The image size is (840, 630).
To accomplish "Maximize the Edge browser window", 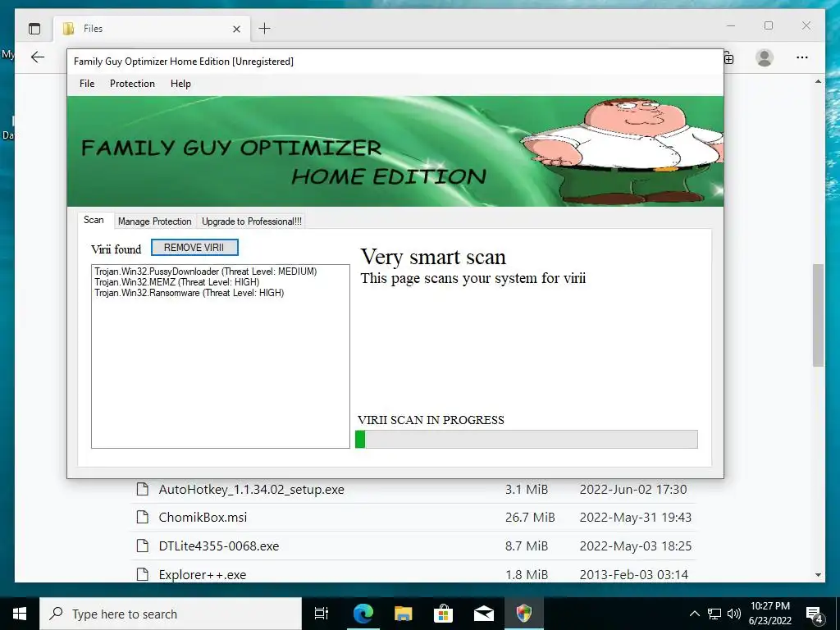I will (768, 25).
